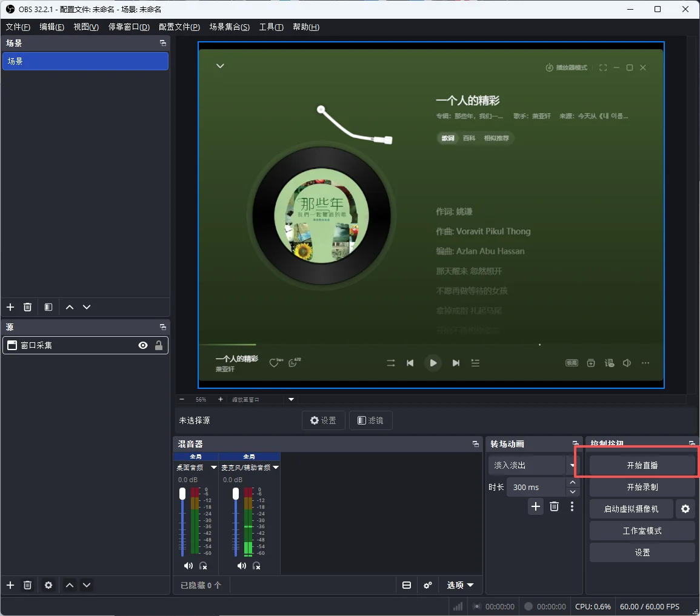Move source up in Sources panel
The width and height of the screenshot is (700, 616).
pyautogui.click(x=70, y=585)
